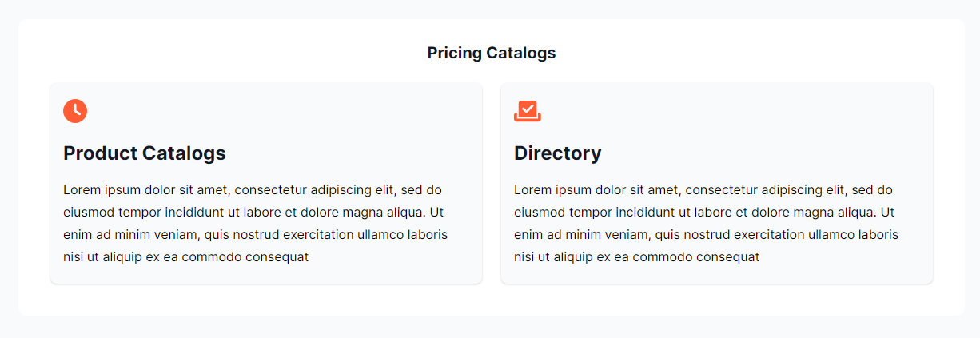Image resolution: width=980 pixels, height=338 pixels.
Task: Click "enim ad minim veniam" line in Directory card
Action: pyautogui.click(x=706, y=235)
